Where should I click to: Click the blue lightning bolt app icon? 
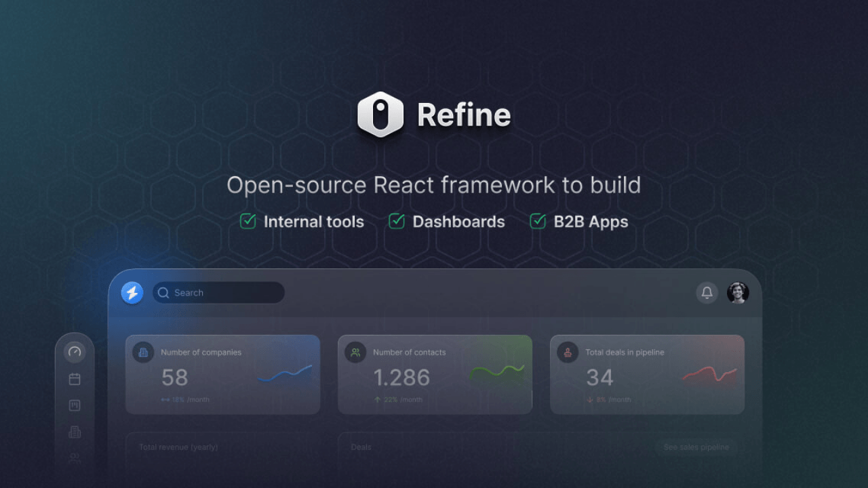click(x=132, y=293)
